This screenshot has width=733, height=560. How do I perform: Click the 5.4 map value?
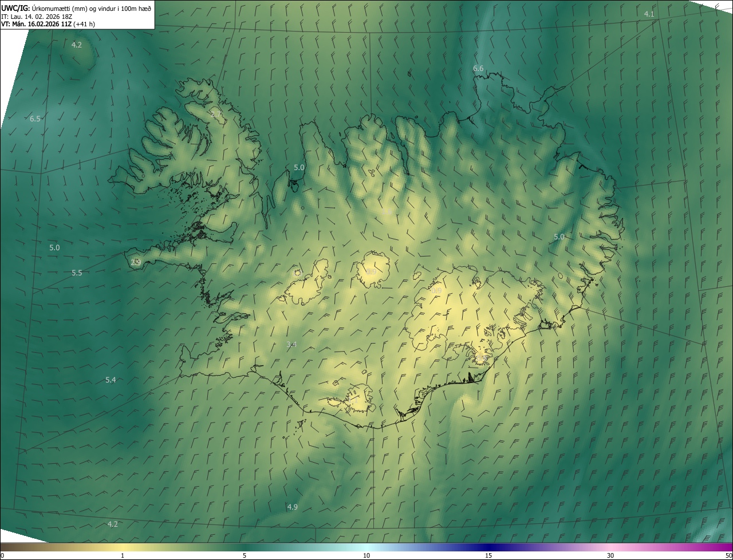111,380
